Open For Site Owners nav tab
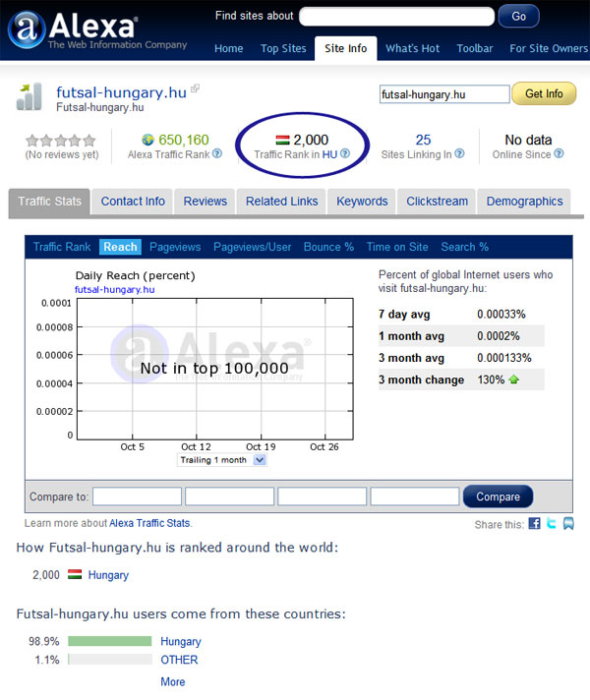Viewport: 590px width, 700px height. 549,48
